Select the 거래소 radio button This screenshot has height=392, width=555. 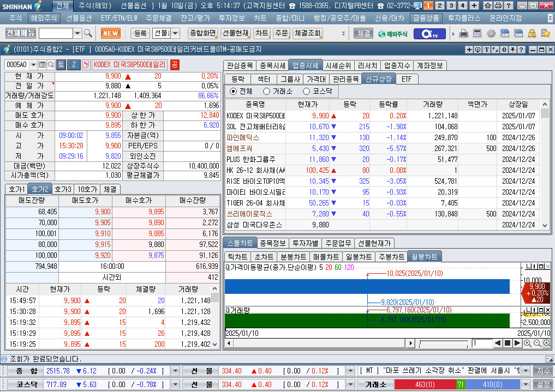coord(266,92)
